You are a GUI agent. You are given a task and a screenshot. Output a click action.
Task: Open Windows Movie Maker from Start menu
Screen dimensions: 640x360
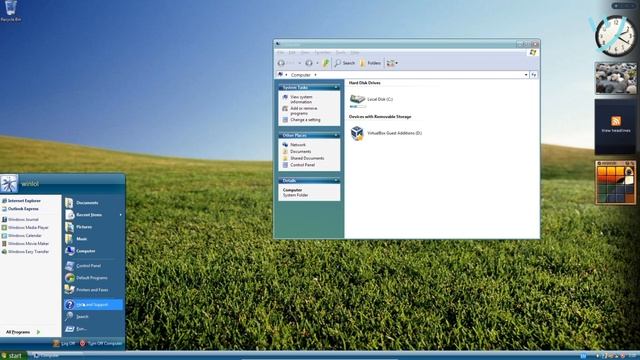pyautogui.click(x=25, y=244)
